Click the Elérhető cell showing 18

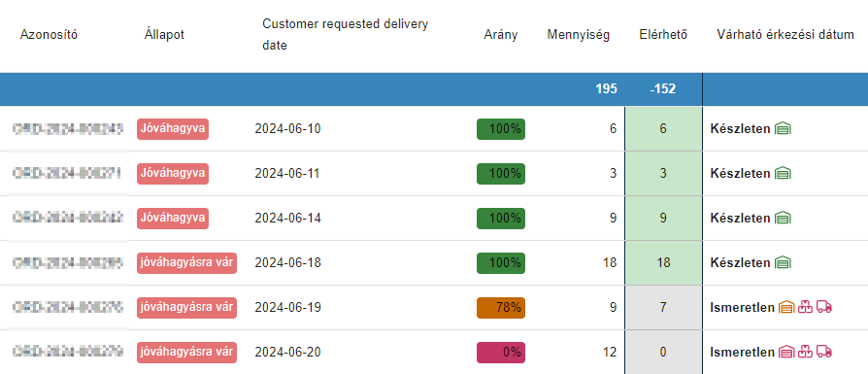point(663,262)
